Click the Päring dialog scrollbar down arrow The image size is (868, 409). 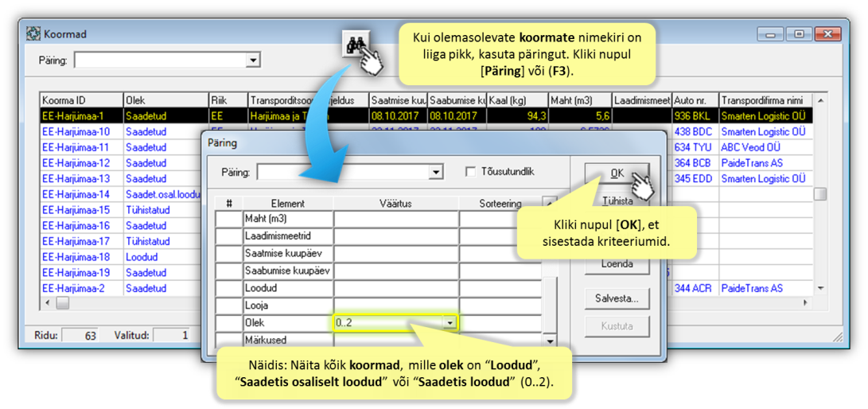coord(549,341)
